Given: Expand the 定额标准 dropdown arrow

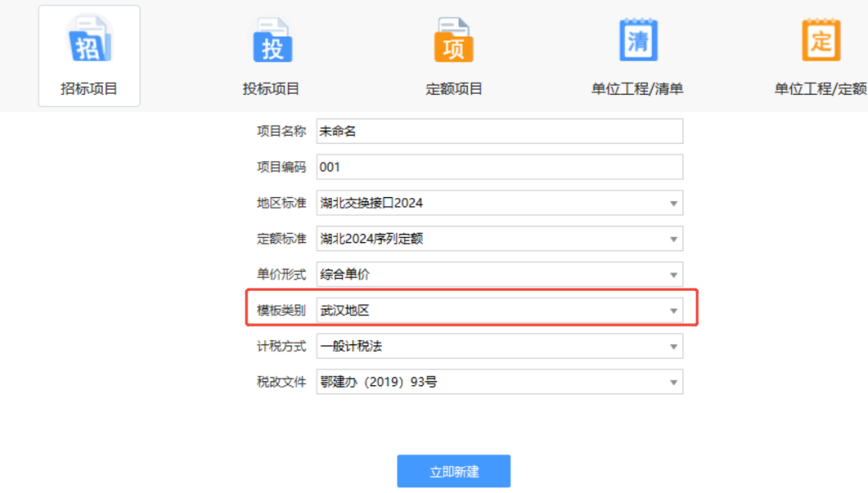Looking at the screenshot, I should tap(674, 238).
